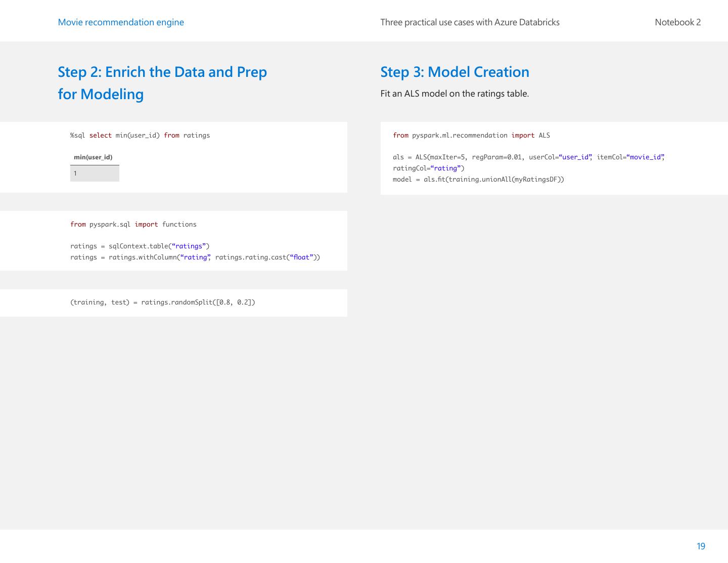
Task: Click the sqlContext.table ratings code line
Action: [140, 246]
